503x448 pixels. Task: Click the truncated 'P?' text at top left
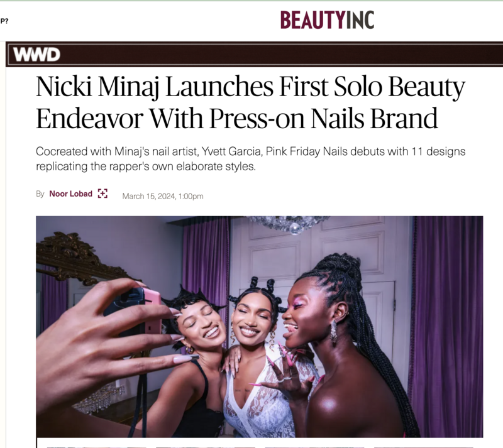(4, 21)
